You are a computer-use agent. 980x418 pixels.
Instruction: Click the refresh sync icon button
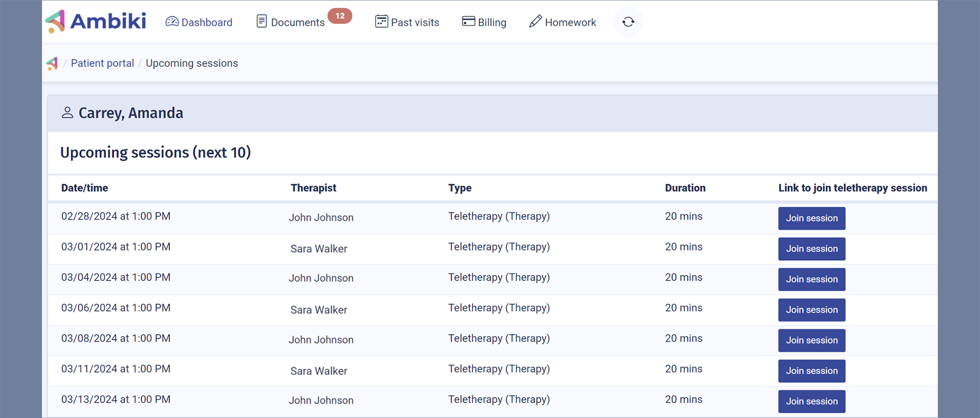coord(628,22)
